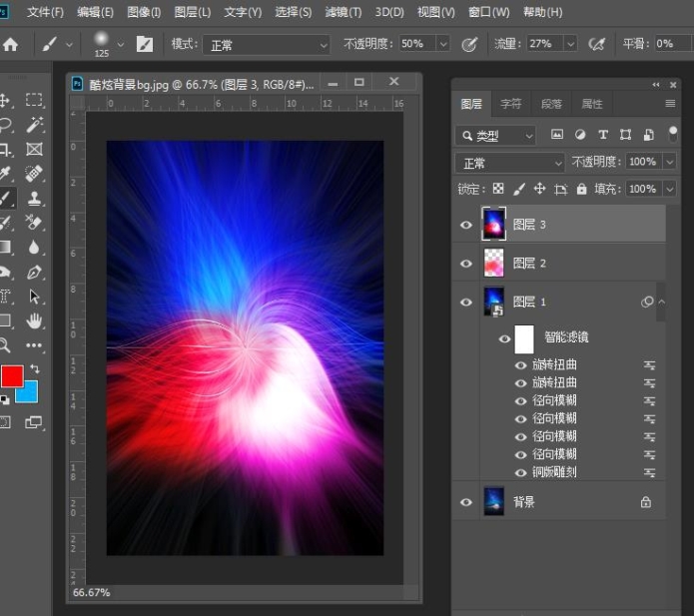Select the Magic Wand tool

pyautogui.click(x=35, y=125)
